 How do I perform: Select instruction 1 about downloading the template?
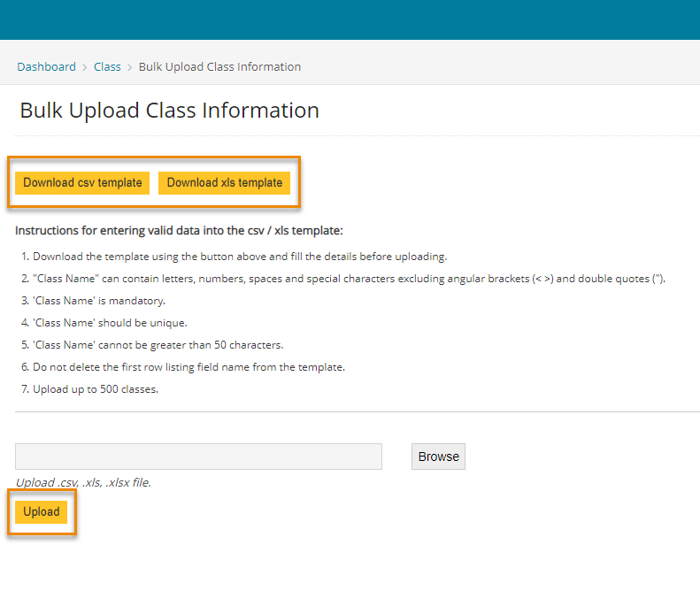(239, 257)
